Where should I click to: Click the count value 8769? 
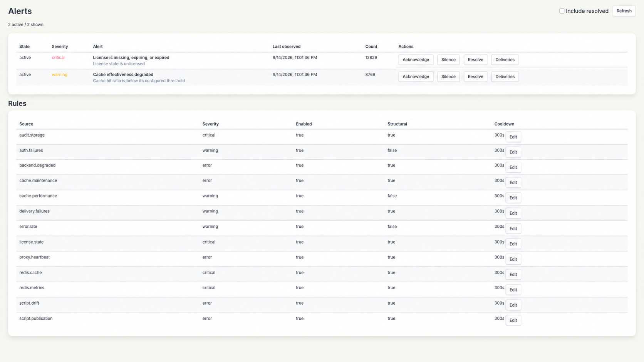click(x=370, y=75)
